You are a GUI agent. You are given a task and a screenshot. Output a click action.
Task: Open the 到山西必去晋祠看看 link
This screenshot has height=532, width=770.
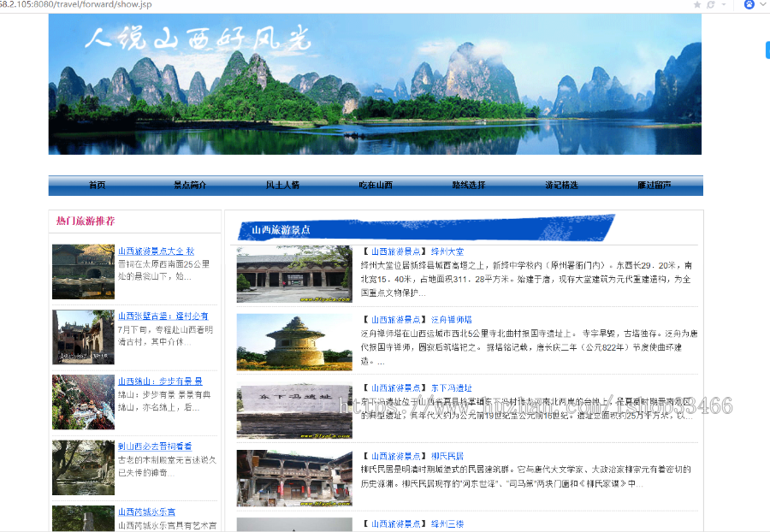155,446
